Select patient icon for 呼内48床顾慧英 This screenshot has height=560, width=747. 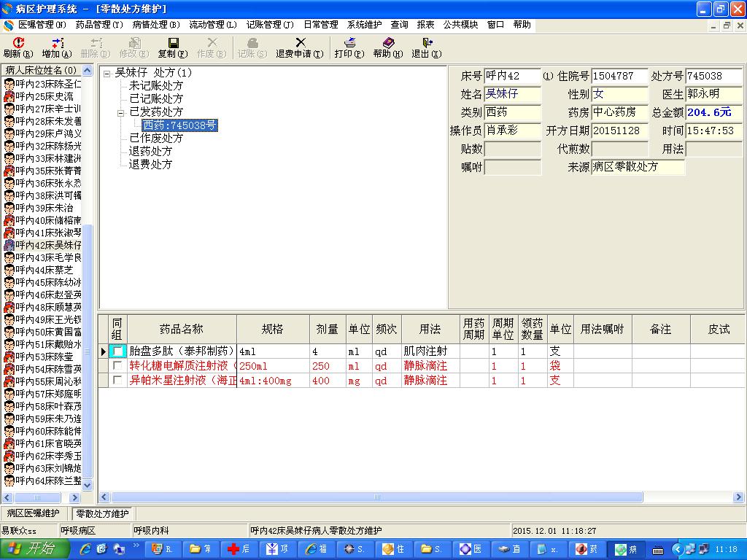(x=9, y=307)
